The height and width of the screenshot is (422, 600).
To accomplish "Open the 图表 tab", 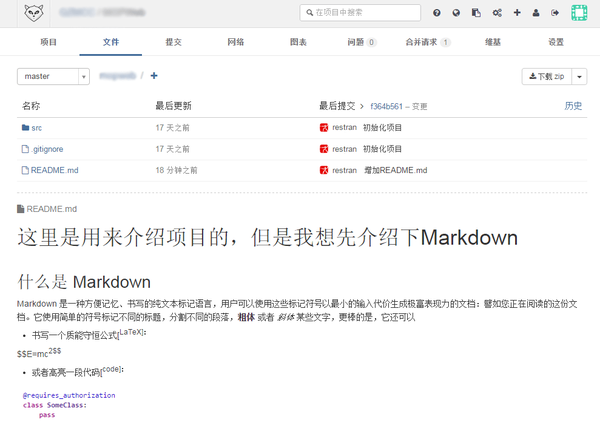I will point(298,42).
